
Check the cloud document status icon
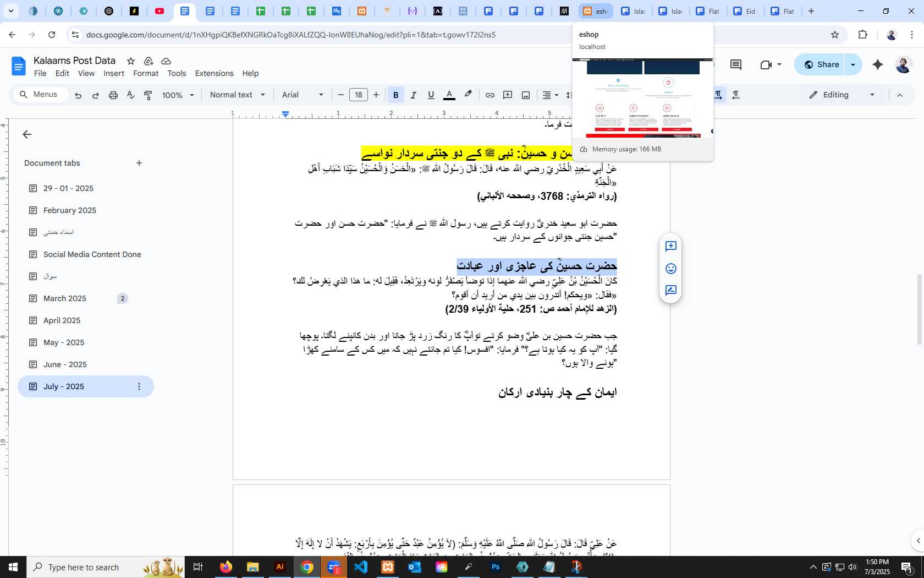(166, 61)
